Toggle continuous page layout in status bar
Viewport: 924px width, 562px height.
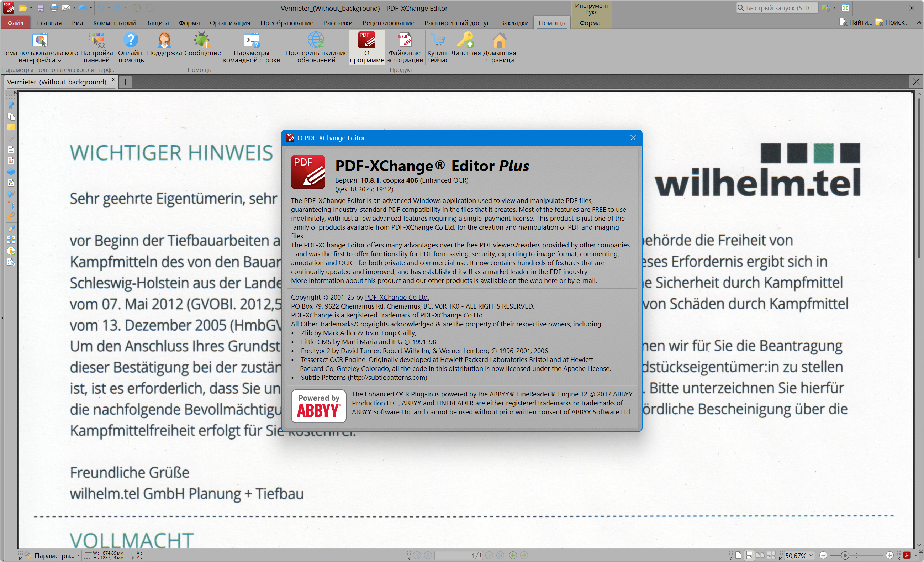(749, 555)
